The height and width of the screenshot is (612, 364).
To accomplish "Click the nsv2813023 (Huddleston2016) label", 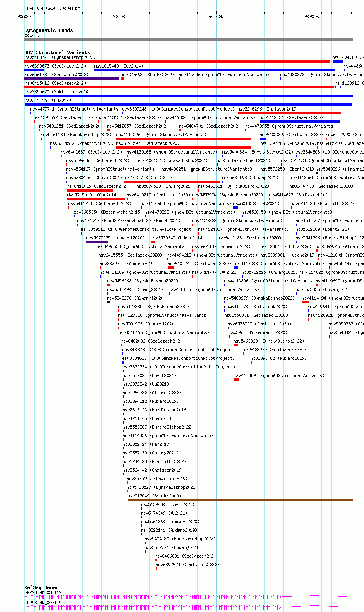I will click(x=155, y=410).
